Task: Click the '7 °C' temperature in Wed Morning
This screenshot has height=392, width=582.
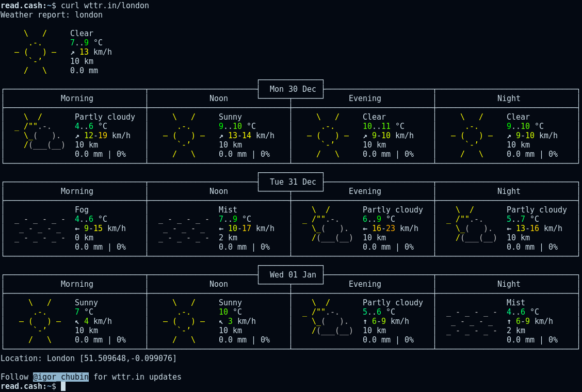Action: tap(84, 312)
